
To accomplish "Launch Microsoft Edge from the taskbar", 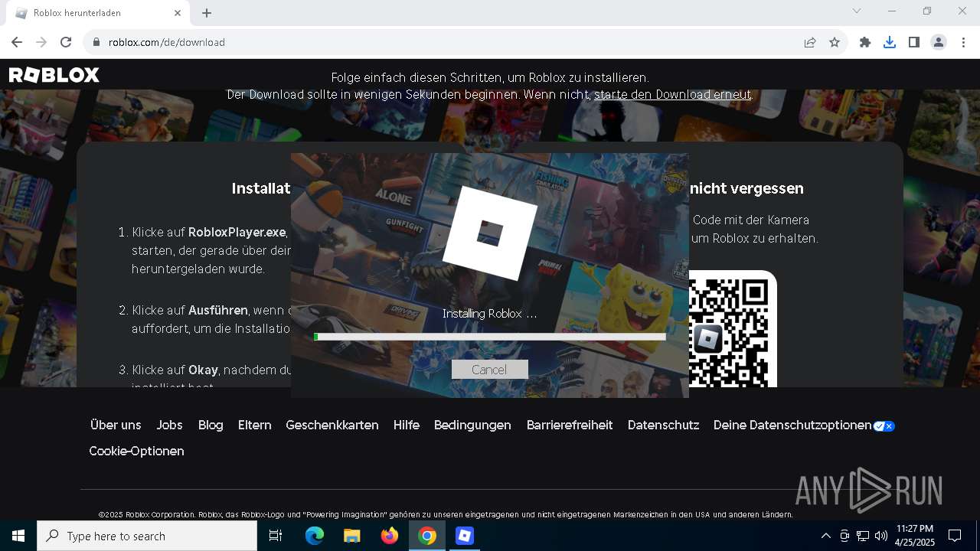I will pos(315,536).
